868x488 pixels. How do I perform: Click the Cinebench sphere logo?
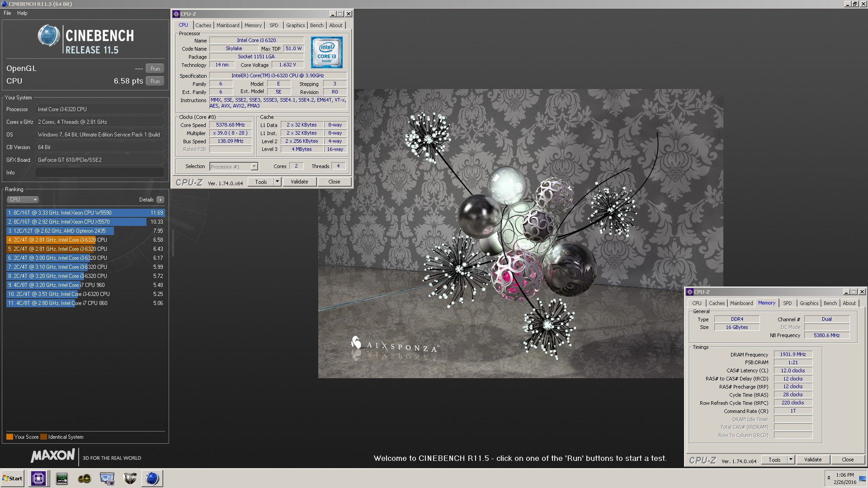[x=49, y=36]
